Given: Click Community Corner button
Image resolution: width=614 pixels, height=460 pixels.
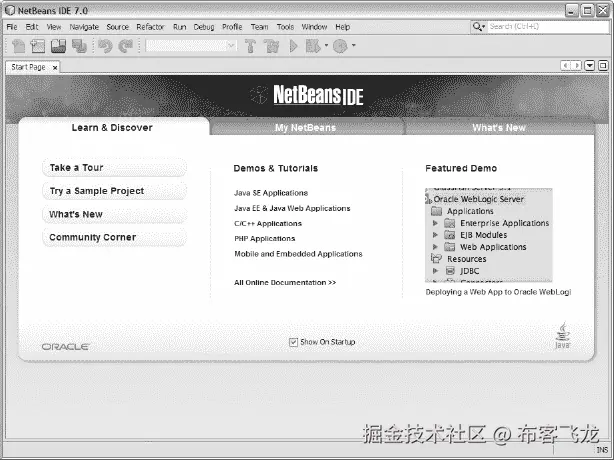Looking at the screenshot, I should tap(114, 238).
